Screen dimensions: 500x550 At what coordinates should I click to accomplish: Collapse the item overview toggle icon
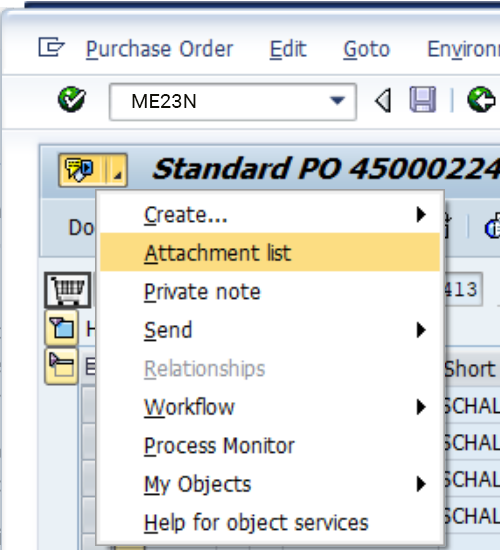61,367
